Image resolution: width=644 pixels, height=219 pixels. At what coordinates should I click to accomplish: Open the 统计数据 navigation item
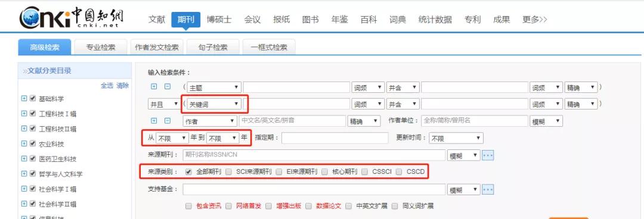[x=435, y=19]
